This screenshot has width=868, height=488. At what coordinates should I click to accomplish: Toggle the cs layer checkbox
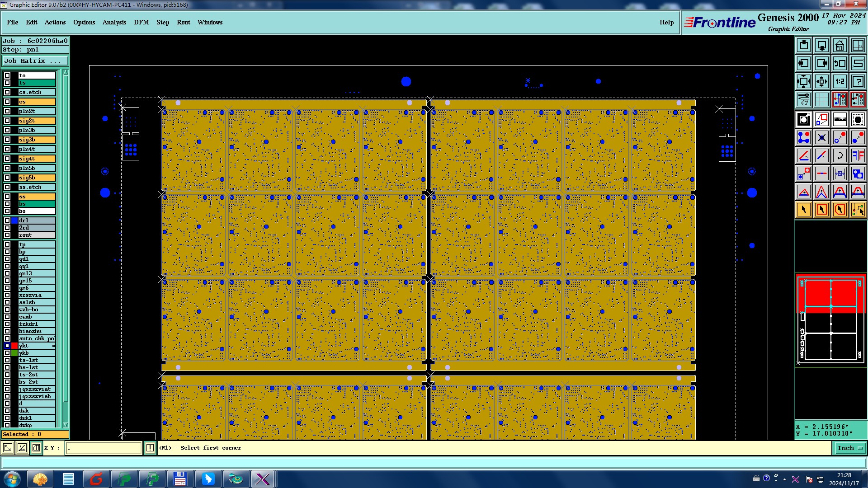pos(7,102)
